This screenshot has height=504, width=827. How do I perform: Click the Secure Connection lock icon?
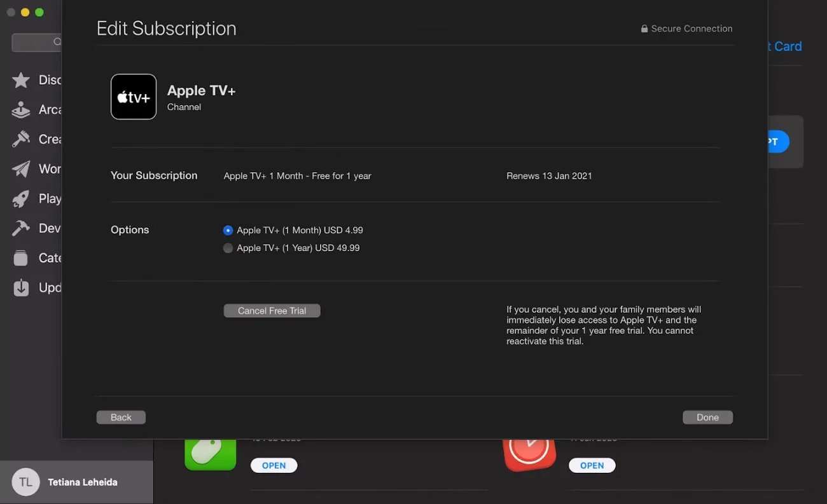(644, 29)
